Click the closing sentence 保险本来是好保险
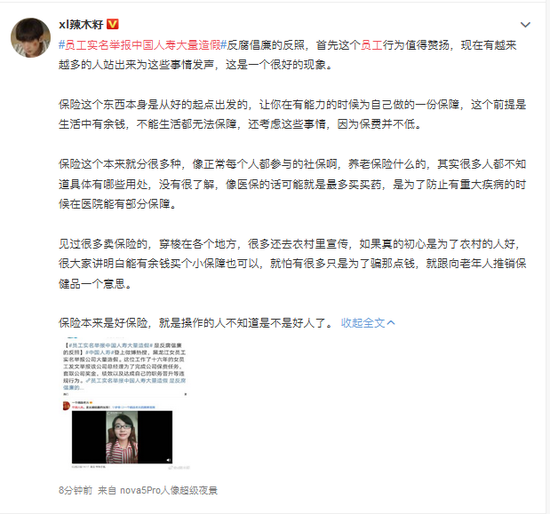The width and height of the screenshot is (550, 514). tap(195, 323)
